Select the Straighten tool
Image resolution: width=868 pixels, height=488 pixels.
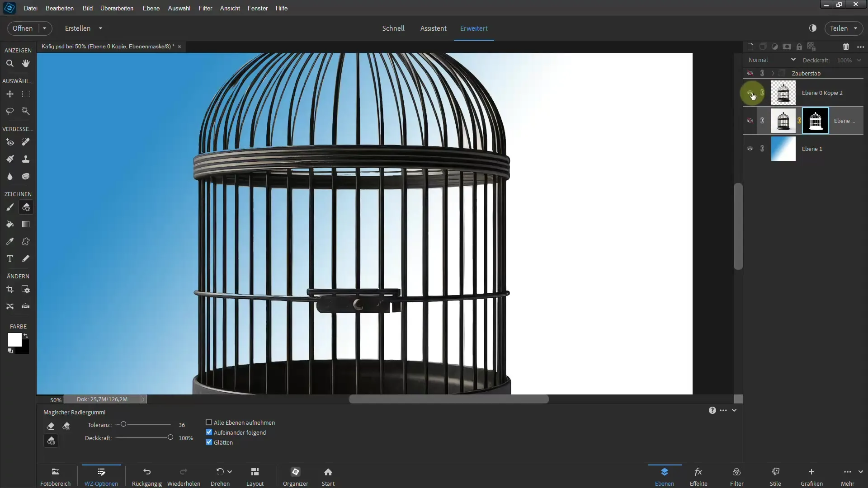tap(26, 306)
